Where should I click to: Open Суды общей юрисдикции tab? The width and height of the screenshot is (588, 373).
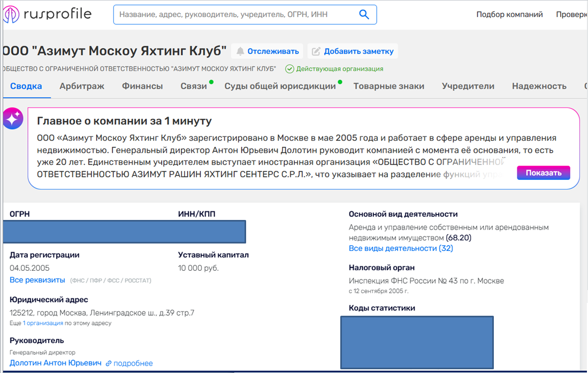pos(280,86)
